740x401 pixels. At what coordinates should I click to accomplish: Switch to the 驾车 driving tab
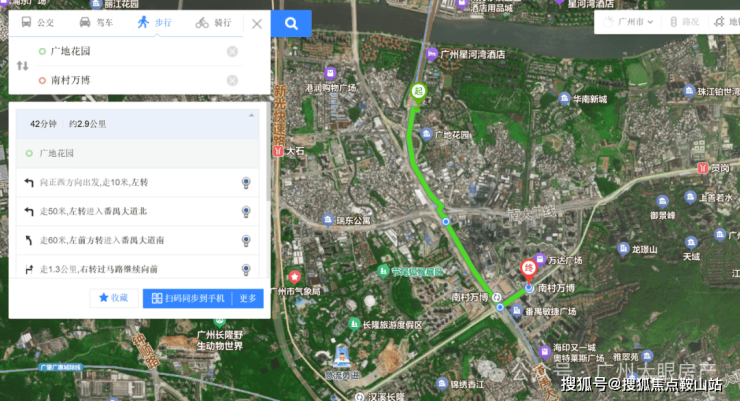(x=96, y=23)
